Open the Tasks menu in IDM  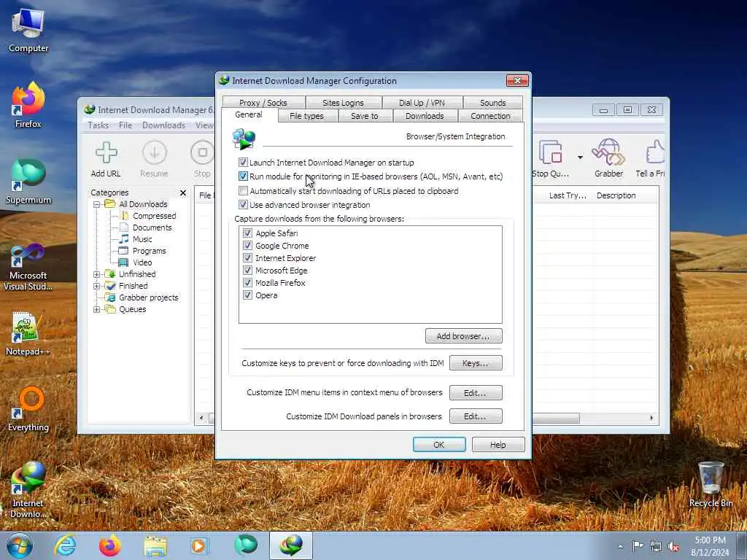pyautogui.click(x=98, y=125)
